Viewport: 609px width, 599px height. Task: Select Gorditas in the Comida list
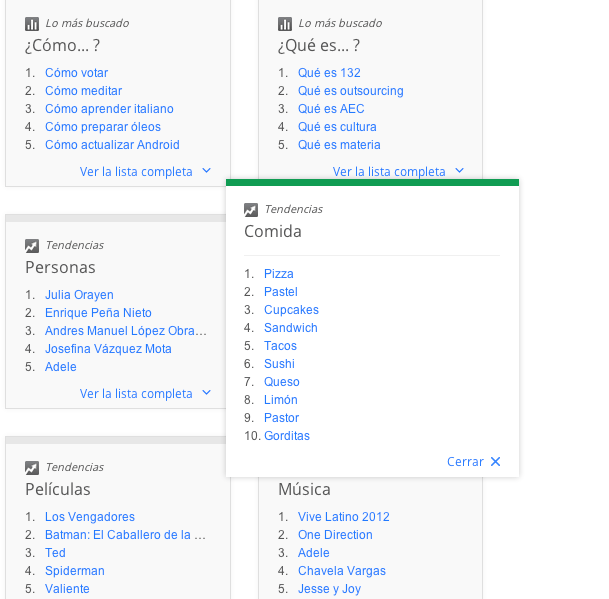pyautogui.click(x=287, y=436)
